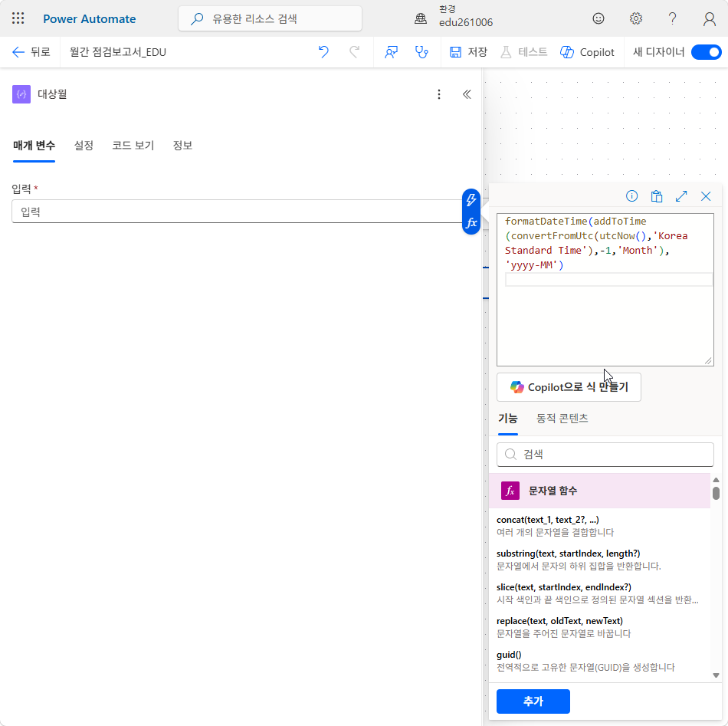Paste expression from clipboard icon
The width and height of the screenshot is (728, 726).
pyautogui.click(x=657, y=196)
